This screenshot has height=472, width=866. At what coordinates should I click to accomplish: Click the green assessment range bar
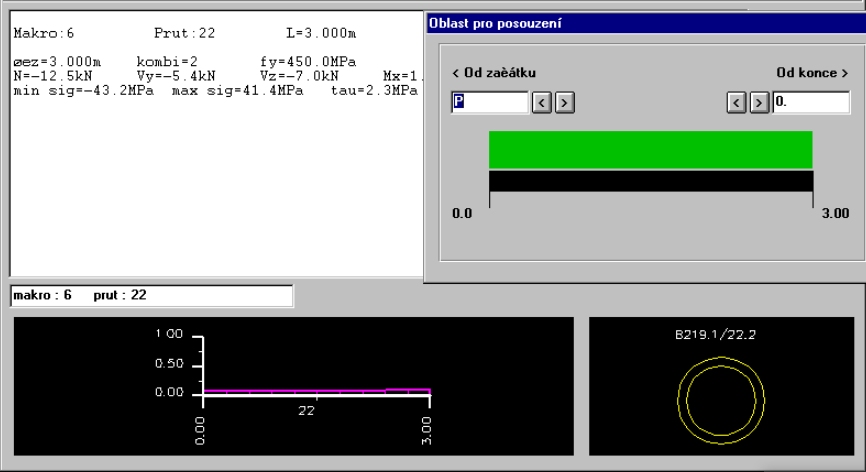(650, 149)
